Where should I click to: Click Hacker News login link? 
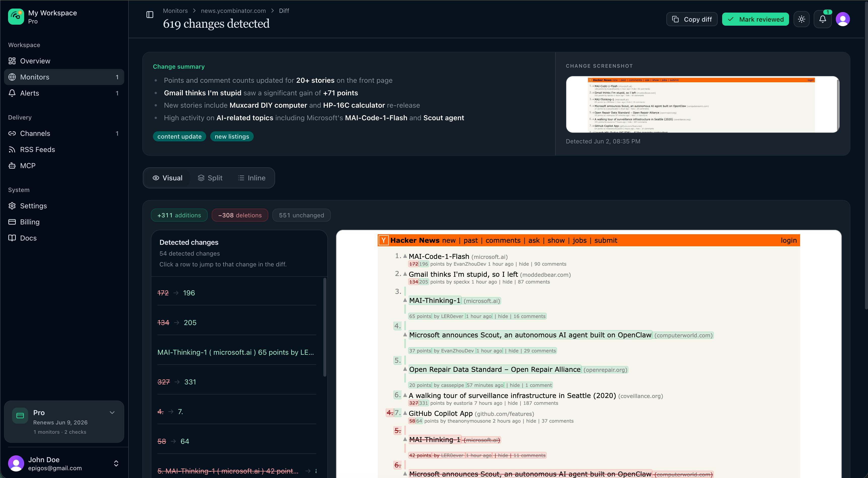coord(789,240)
